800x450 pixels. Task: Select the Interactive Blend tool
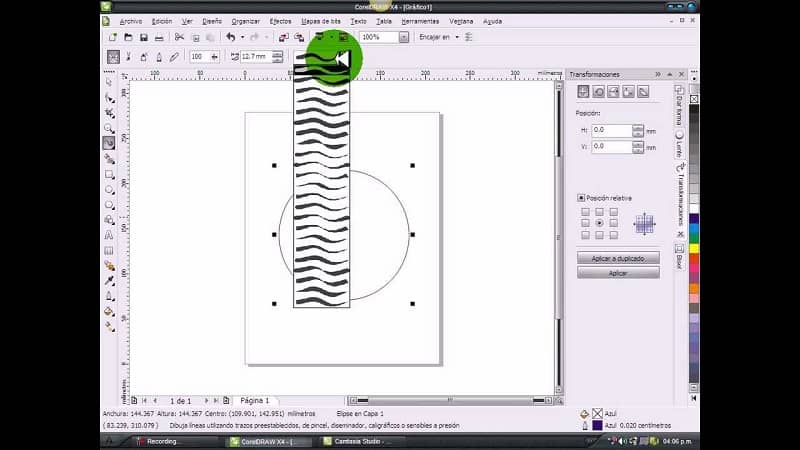[109, 266]
